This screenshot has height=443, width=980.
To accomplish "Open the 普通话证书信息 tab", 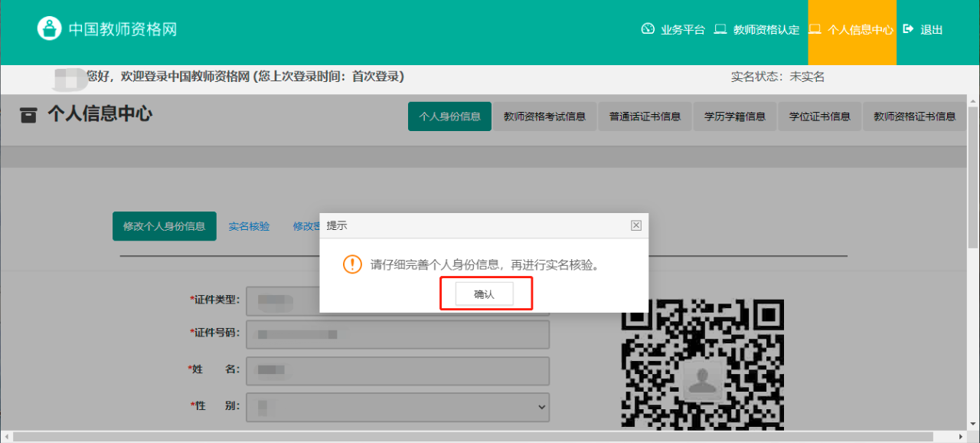I will coord(645,116).
